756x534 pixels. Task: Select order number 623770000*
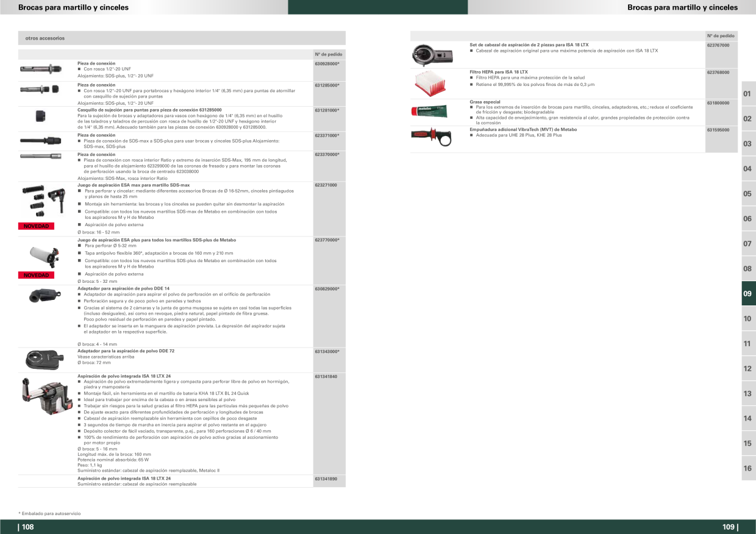(327, 240)
